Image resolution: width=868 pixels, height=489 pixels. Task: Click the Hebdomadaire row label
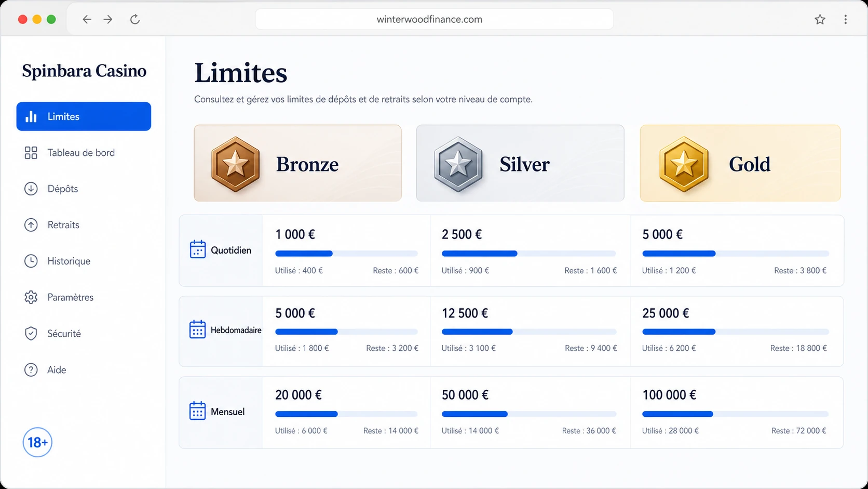tap(236, 330)
